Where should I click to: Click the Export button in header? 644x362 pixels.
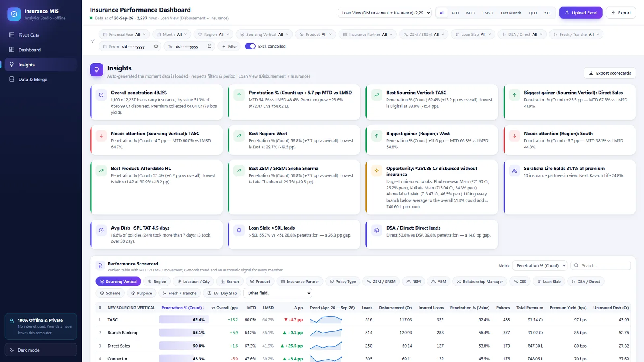(621, 13)
